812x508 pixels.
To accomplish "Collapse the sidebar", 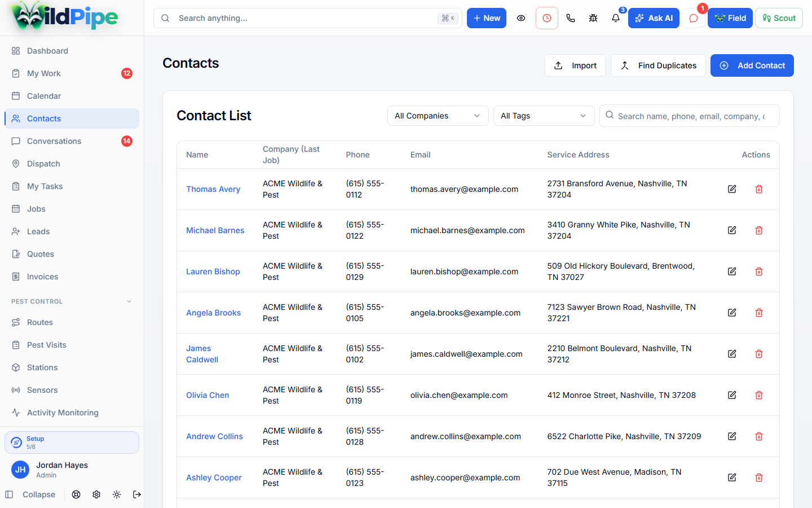I will point(30,494).
